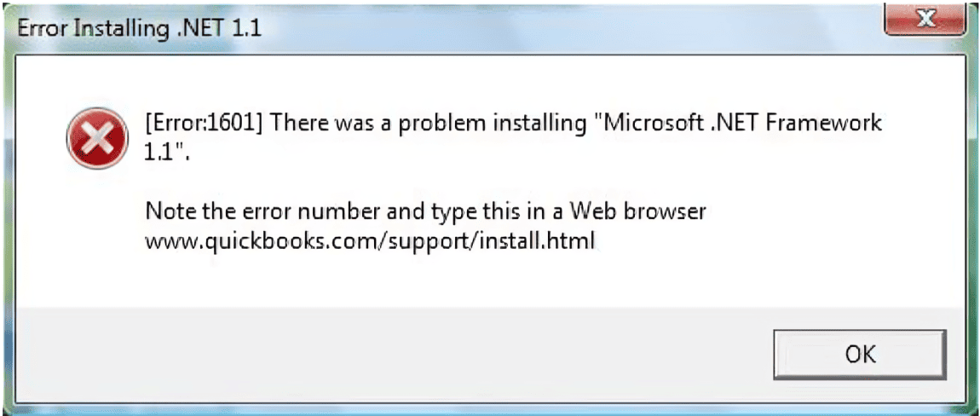Click ".NET 1.1" in the window title

click(x=219, y=27)
